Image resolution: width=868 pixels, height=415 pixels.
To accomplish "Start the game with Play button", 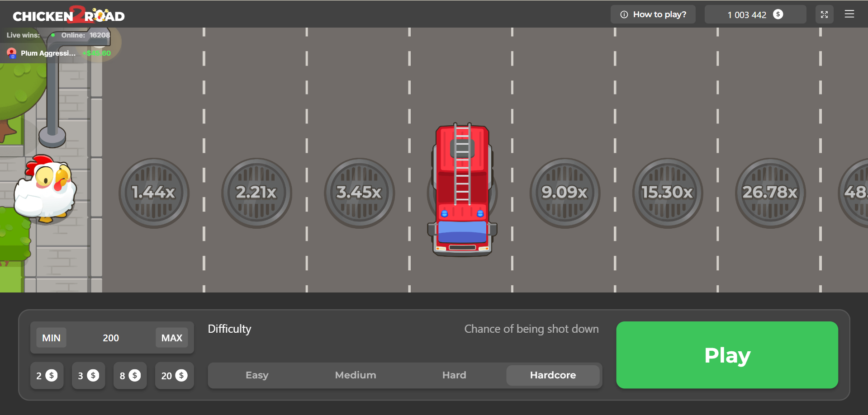I will point(727,355).
